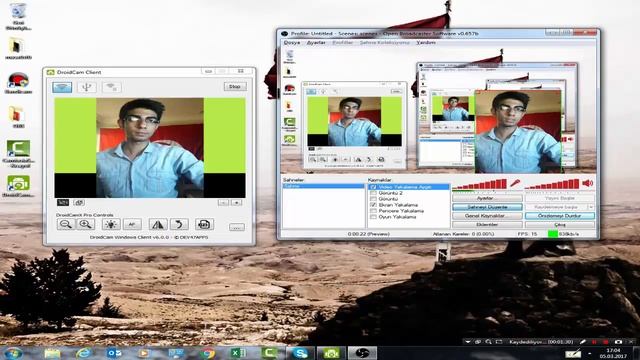This screenshot has height=360, width=640.
Task: Click the taskbar clock showing 17:04
Action: [x=613, y=353]
